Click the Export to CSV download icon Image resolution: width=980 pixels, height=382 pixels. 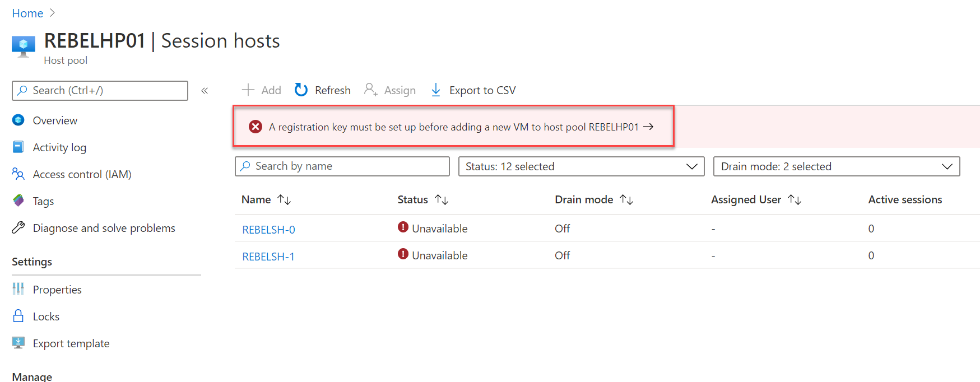tap(436, 90)
